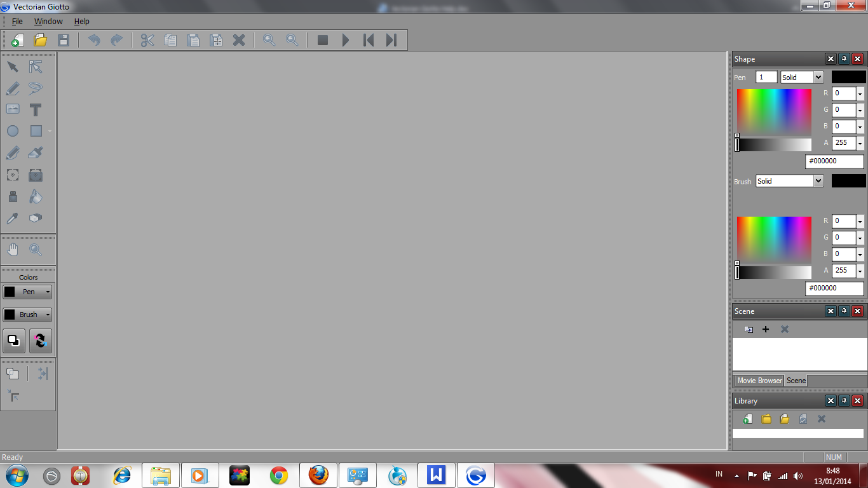
Task: Activate the Pencil tool
Action: 12,152
